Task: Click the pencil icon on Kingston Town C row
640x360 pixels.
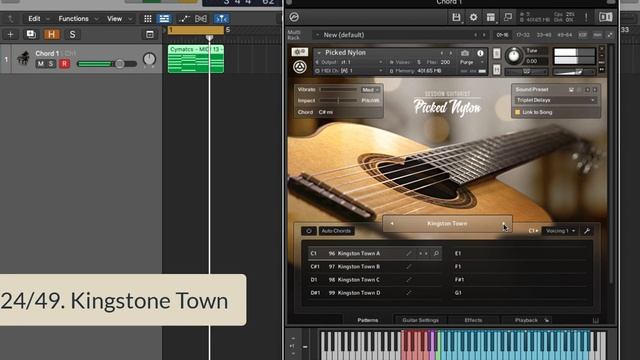Action: pos(409,280)
